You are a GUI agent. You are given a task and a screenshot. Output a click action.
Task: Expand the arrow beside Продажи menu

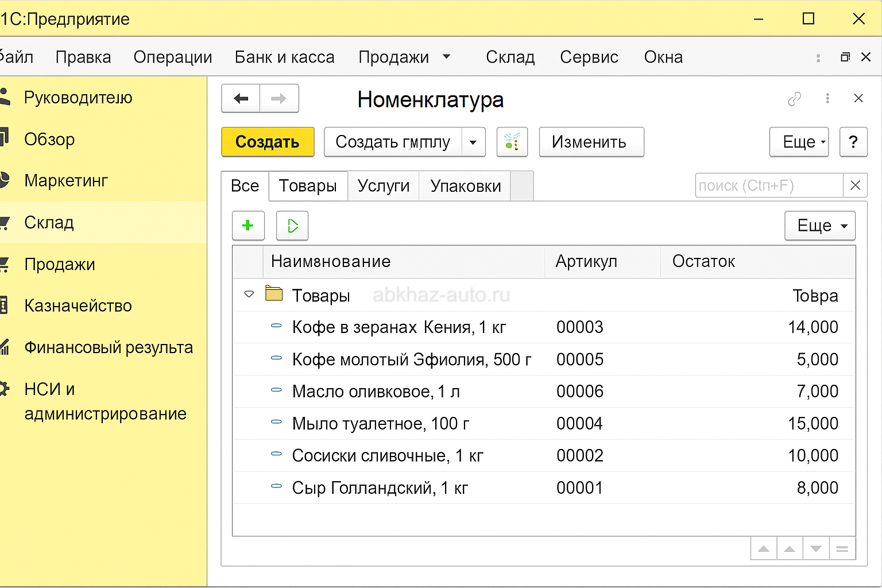tap(446, 56)
